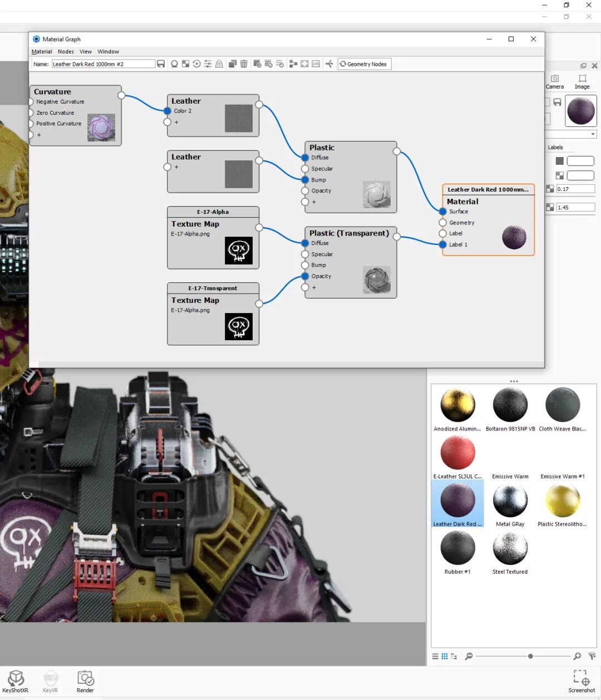Open the material filter funnel icon
Viewport: 601px width, 700px height.
pos(592,657)
